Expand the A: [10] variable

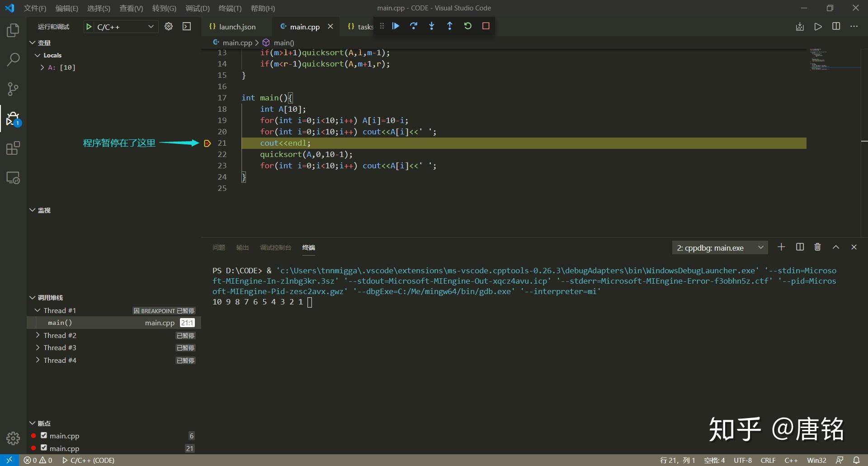[x=42, y=67]
